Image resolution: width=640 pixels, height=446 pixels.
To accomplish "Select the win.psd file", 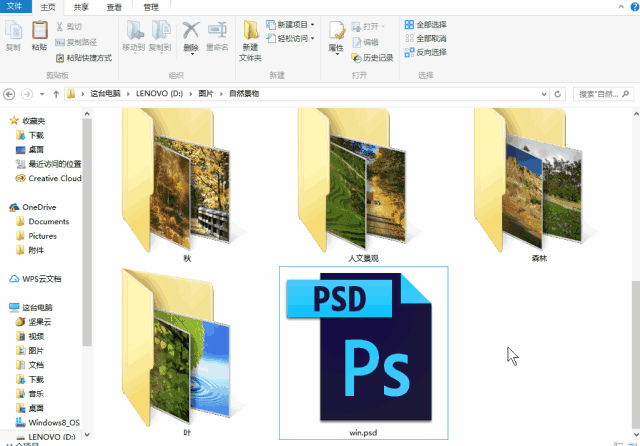I will tap(364, 353).
